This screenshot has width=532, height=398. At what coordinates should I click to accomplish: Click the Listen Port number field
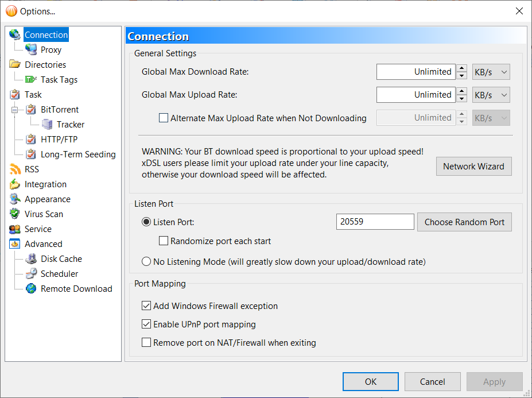374,222
